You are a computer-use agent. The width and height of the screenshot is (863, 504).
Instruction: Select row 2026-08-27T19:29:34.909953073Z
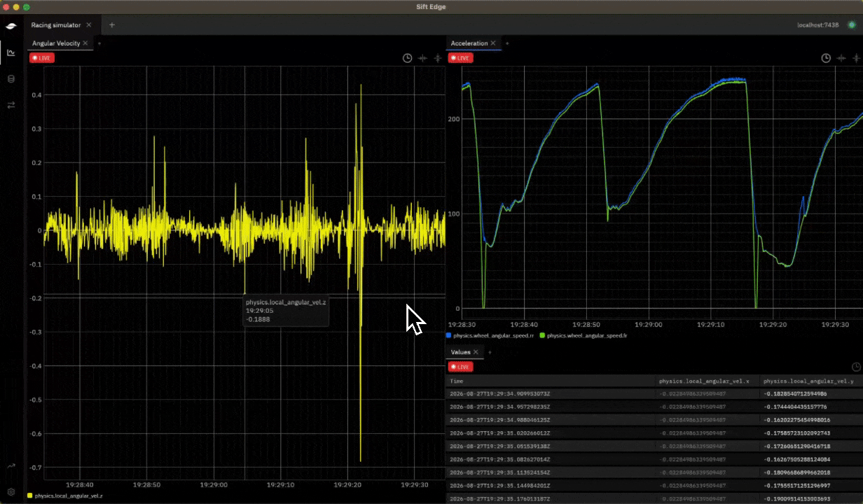[x=654, y=394]
